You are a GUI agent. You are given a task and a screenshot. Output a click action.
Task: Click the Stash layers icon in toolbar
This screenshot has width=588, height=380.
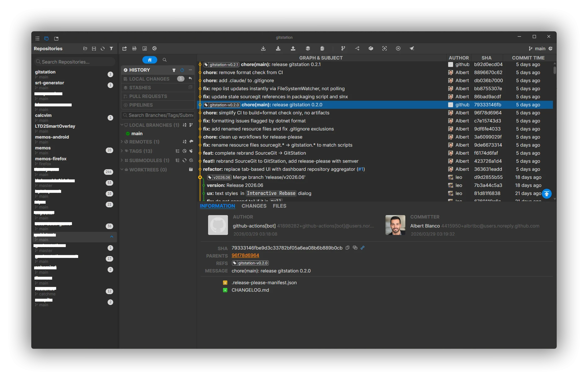(x=308, y=48)
